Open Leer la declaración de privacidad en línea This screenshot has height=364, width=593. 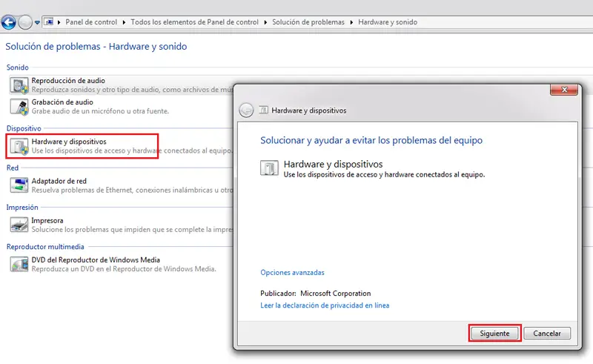[325, 305]
